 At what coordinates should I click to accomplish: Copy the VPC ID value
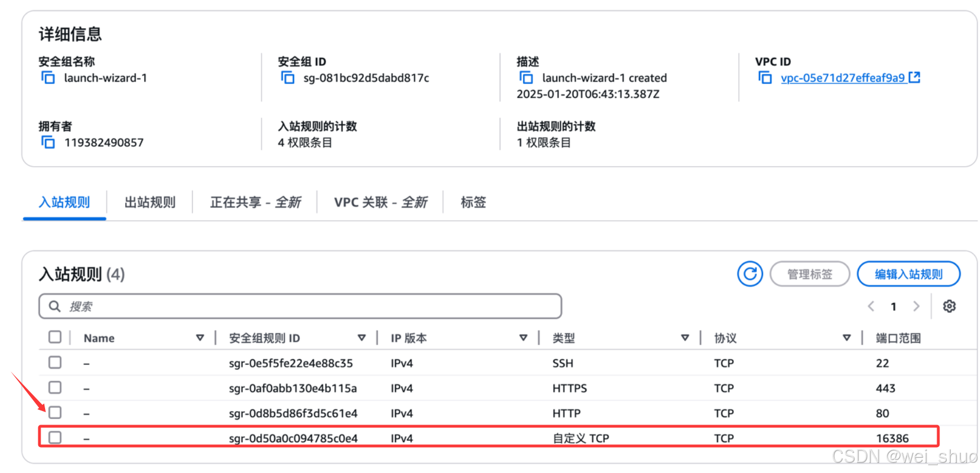pyautogui.click(x=765, y=78)
